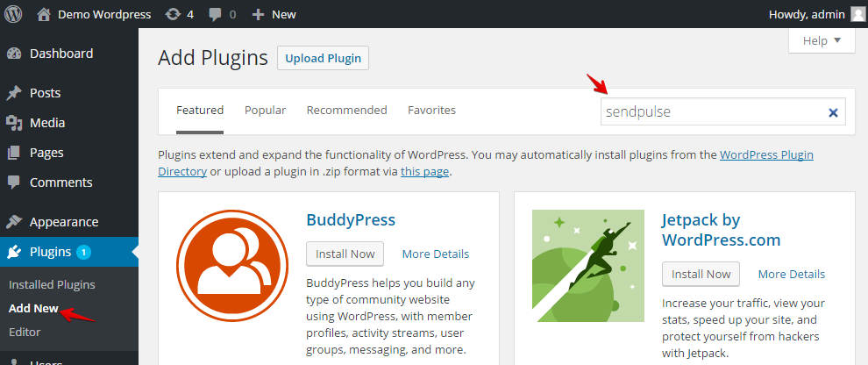
Task: Click the plugin search field
Action: coord(712,112)
